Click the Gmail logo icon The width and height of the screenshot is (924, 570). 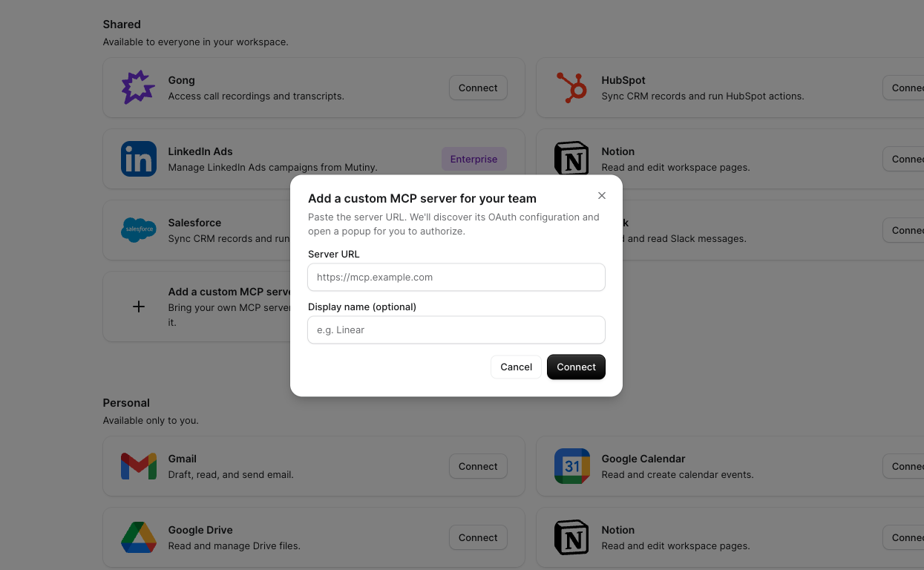pyautogui.click(x=139, y=466)
